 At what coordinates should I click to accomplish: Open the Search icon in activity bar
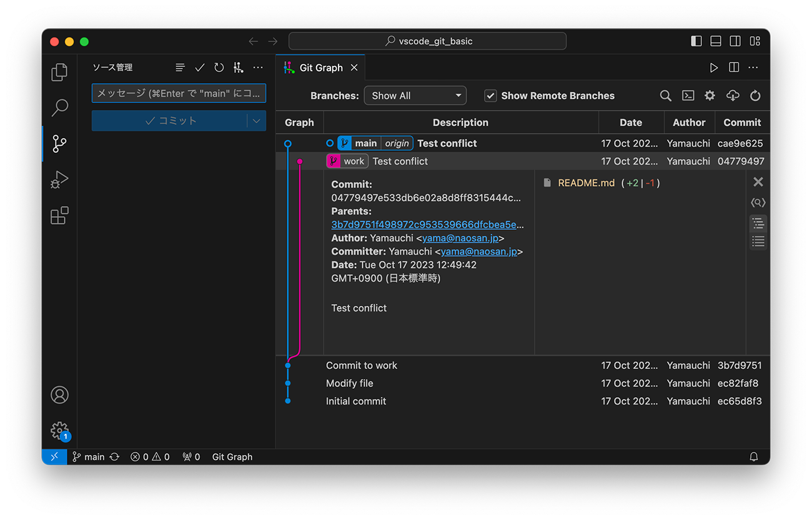59,107
